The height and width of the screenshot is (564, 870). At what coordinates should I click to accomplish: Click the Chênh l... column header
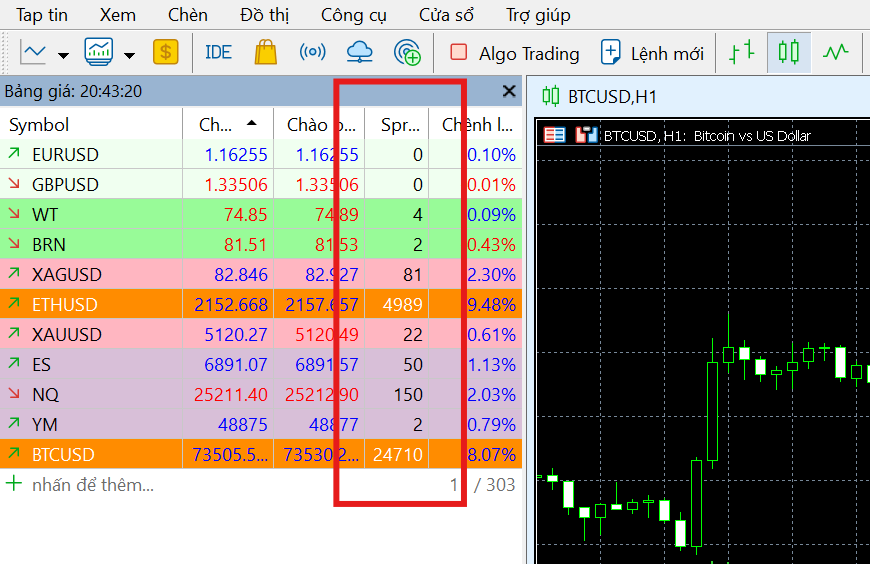tap(476, 125)
